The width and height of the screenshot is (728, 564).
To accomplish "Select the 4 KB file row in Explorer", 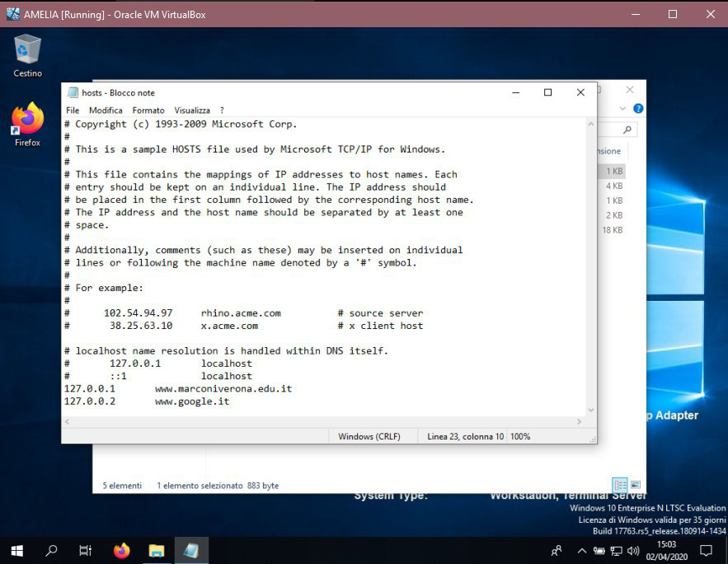I will coord(613,186).
